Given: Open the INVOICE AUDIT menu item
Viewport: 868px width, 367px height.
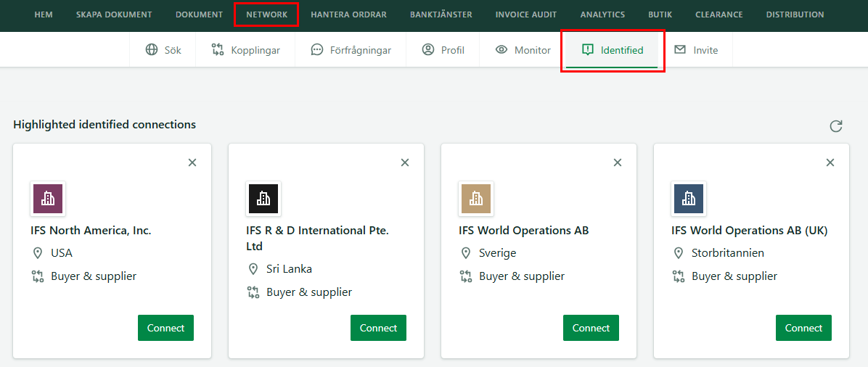Looking at the screenshot, I should [x=526, y=15].
